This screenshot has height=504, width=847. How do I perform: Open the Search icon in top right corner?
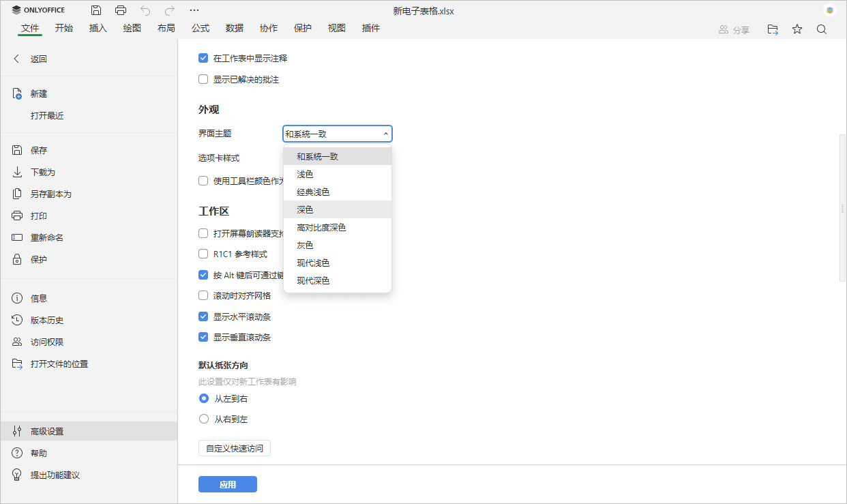click(x=821, y=29)
